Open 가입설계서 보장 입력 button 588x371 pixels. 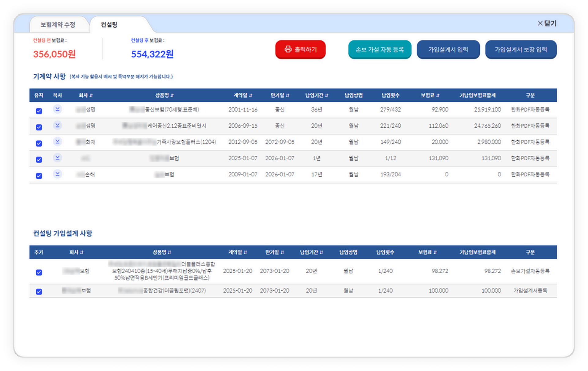[x=521, y=49]
